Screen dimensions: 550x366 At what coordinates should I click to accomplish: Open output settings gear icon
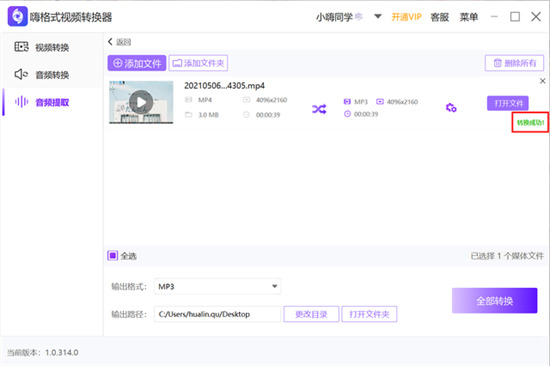click(x=451, y=108)
